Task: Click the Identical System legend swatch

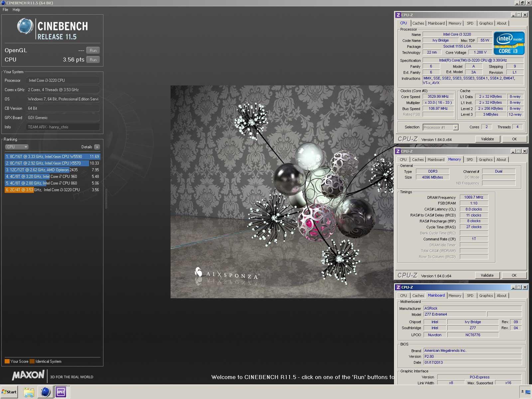Action: (x=32, y=361)
